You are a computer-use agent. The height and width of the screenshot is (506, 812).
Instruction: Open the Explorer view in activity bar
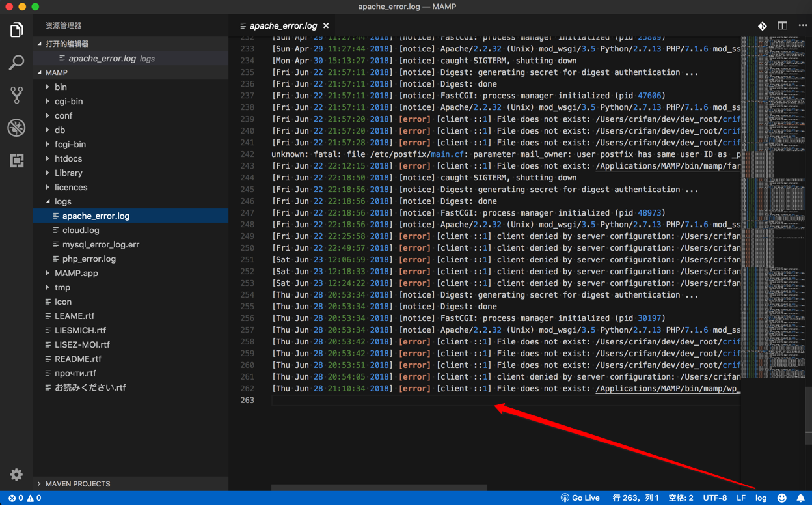16,30
